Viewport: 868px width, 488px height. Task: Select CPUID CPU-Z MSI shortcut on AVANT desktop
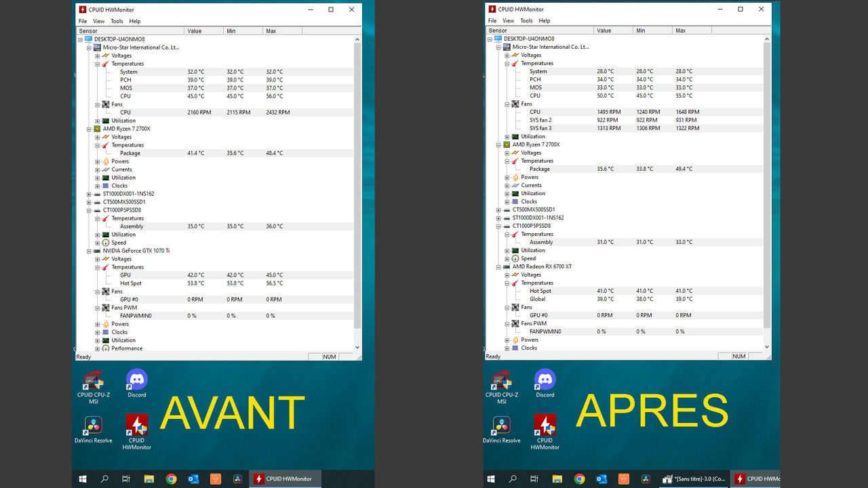(94, 388)
